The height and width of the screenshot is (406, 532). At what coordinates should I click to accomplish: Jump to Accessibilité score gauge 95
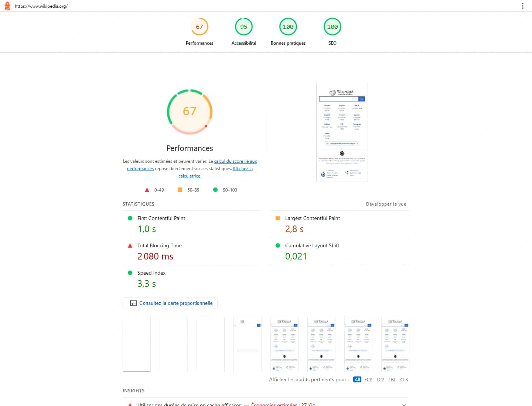[x=244, y=27]
